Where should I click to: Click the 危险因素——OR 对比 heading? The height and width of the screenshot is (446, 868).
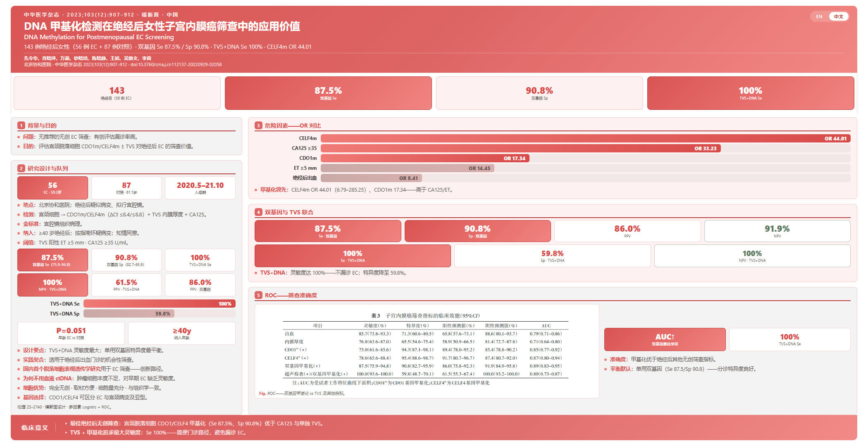click(293, 126)
